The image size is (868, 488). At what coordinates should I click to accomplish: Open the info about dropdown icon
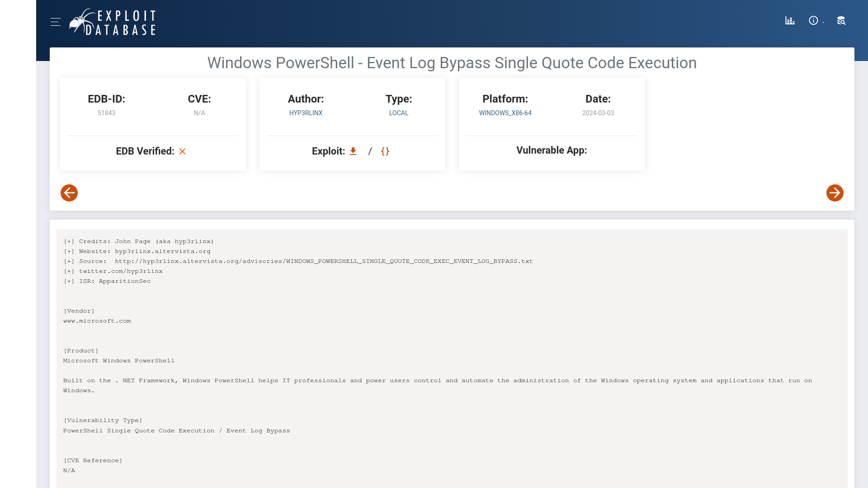tap(816, 21)
